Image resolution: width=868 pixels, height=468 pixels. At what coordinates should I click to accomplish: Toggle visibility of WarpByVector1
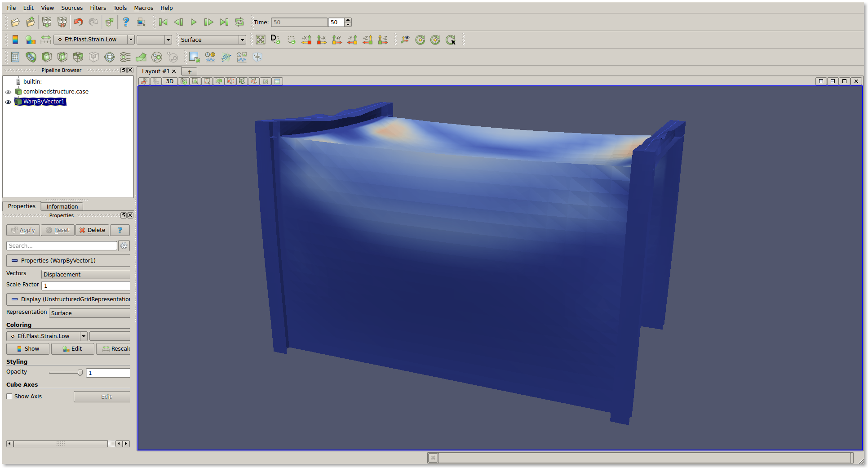(8, 102)
